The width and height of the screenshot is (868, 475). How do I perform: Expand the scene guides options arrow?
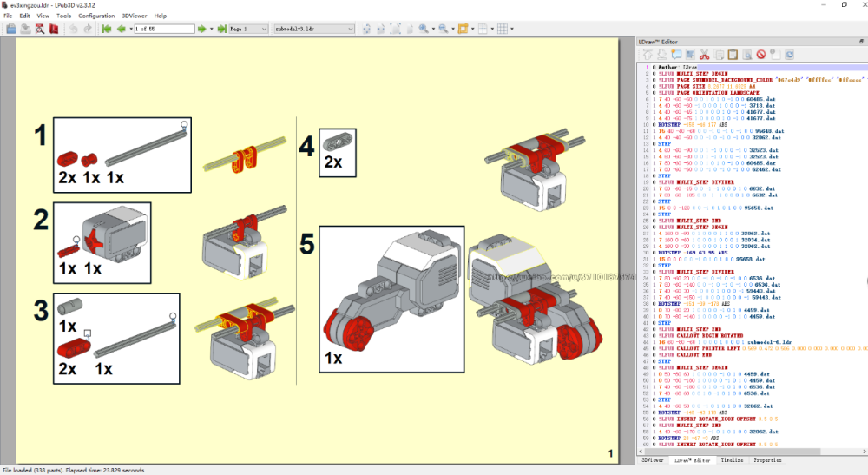(473, 29)
